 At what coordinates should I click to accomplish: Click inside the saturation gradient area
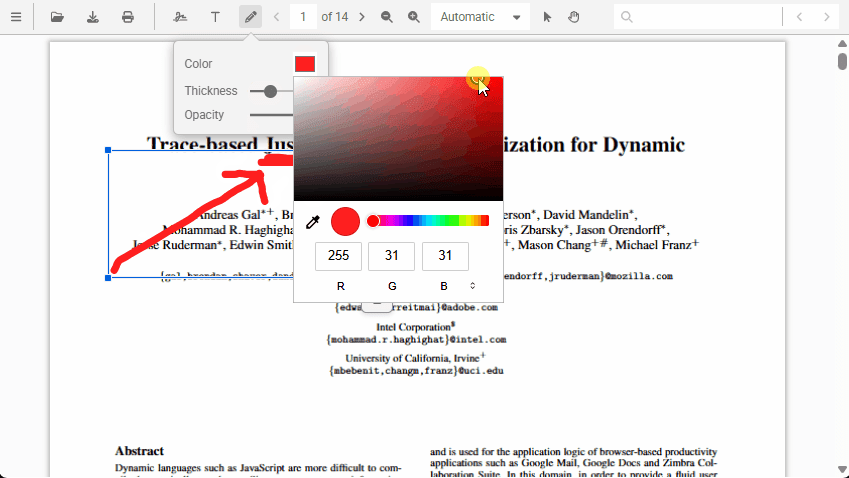pyautogui.click(x=398, y=139)
